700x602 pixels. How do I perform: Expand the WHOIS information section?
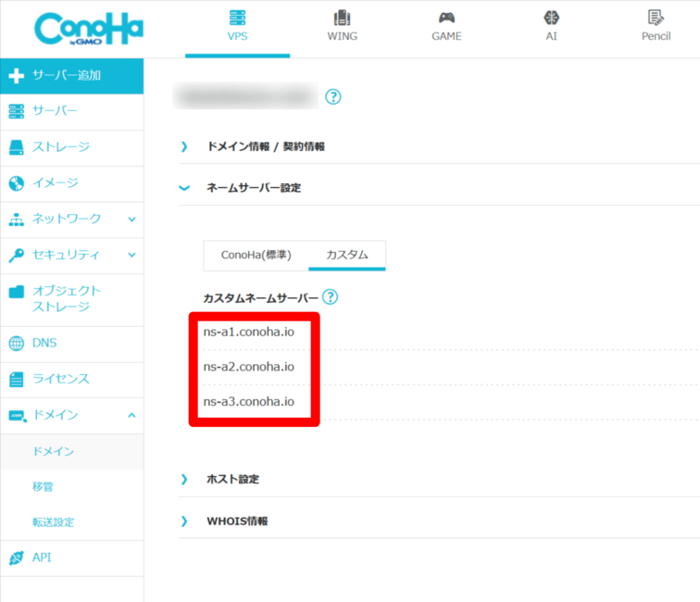pyautogui.click(x=184, y=521)
